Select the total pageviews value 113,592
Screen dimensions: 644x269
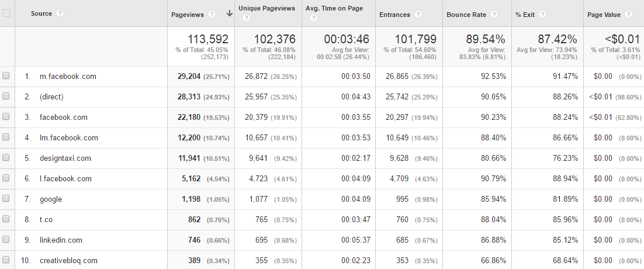pyautogui.click(x=208, y=39)
